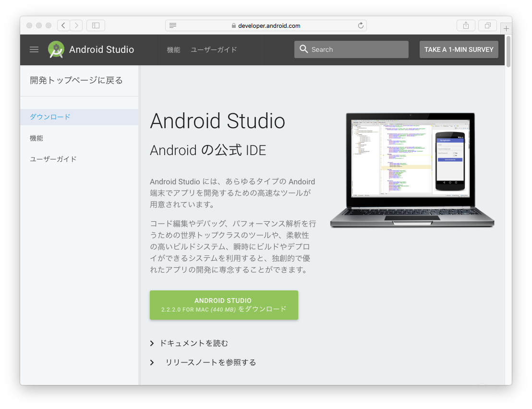Screen dimensions: 532x409
Task: Click the laptop Android Studio screenshot image
Action: 412,170
